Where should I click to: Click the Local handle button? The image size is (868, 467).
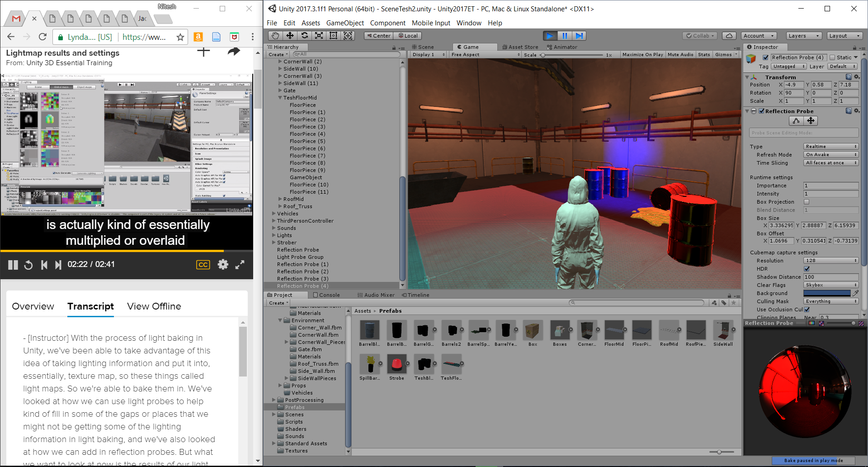click(408, 36)
